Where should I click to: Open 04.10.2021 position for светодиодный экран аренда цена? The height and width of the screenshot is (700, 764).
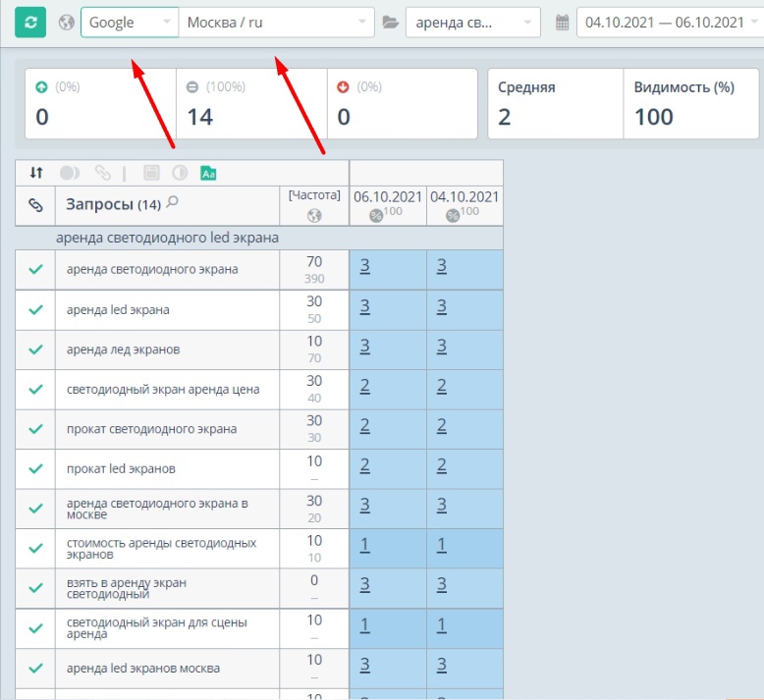[x=442, y=386]
